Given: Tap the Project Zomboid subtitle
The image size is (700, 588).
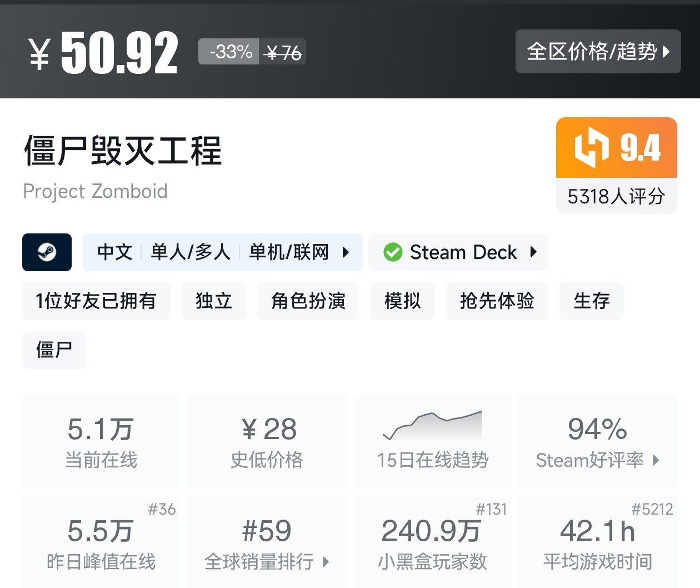Looking at the screenshot, I should (x=95, y=191).
